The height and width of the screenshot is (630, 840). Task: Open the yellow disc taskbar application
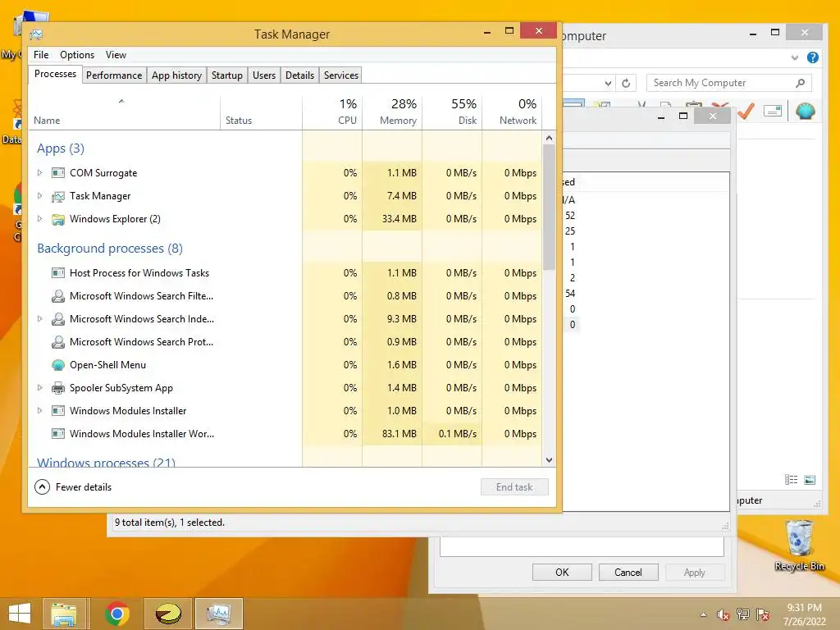click(168, 614)
